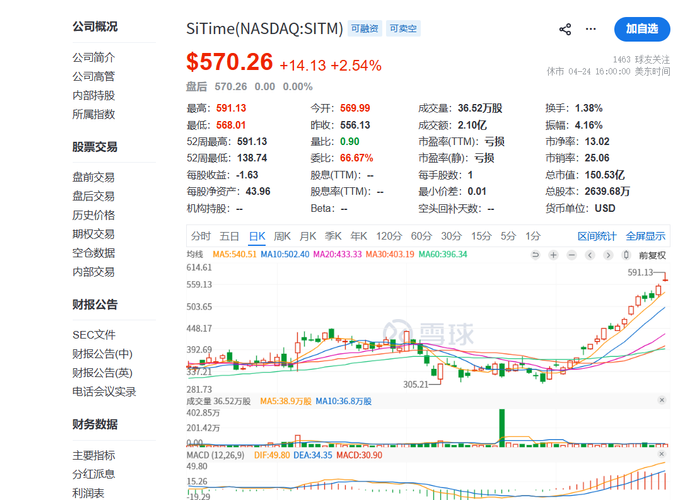
Task: Click the 全屏显示 fullscreen link
Action: click(x=645, y=236)
